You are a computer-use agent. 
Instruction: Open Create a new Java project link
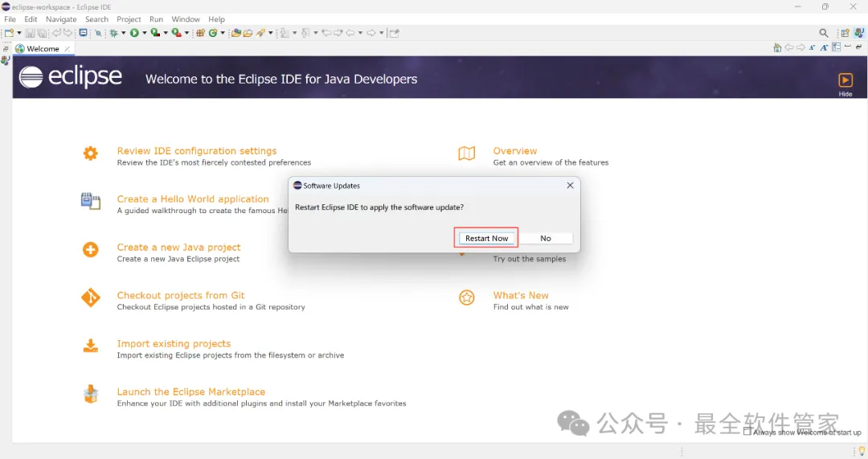(178, 247)
